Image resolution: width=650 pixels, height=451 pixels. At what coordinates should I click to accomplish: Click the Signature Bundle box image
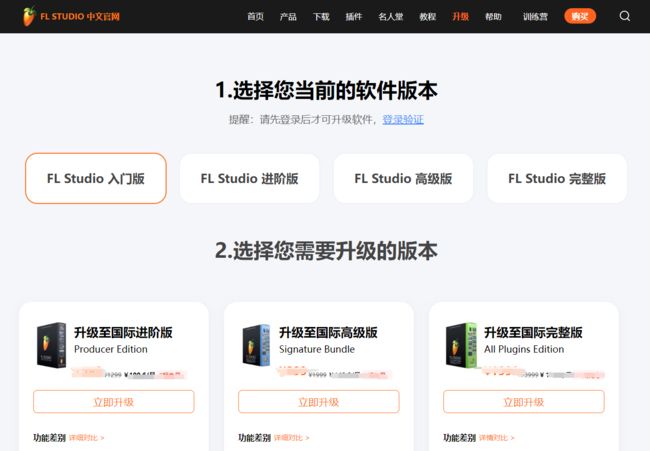pyautogui.click(x=256, y=345)
